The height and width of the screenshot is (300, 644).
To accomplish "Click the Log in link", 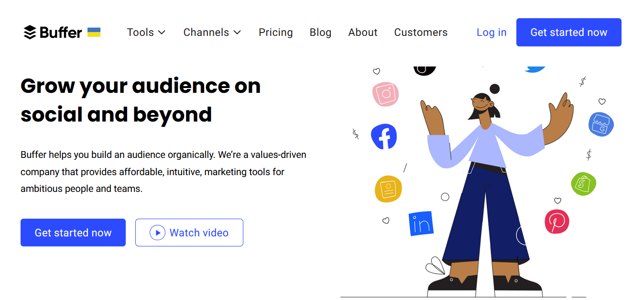I will pyautogui.click(x=491, y=33).
